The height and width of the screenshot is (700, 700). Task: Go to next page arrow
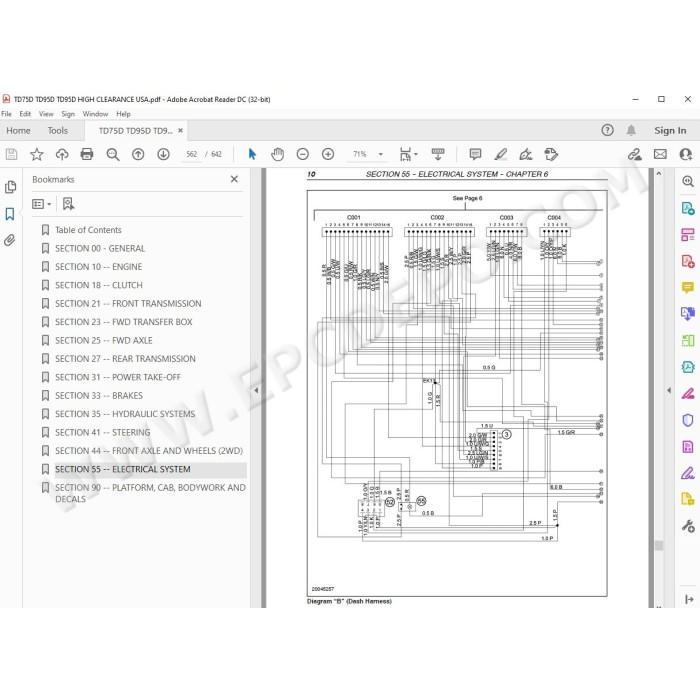(163, 154)
